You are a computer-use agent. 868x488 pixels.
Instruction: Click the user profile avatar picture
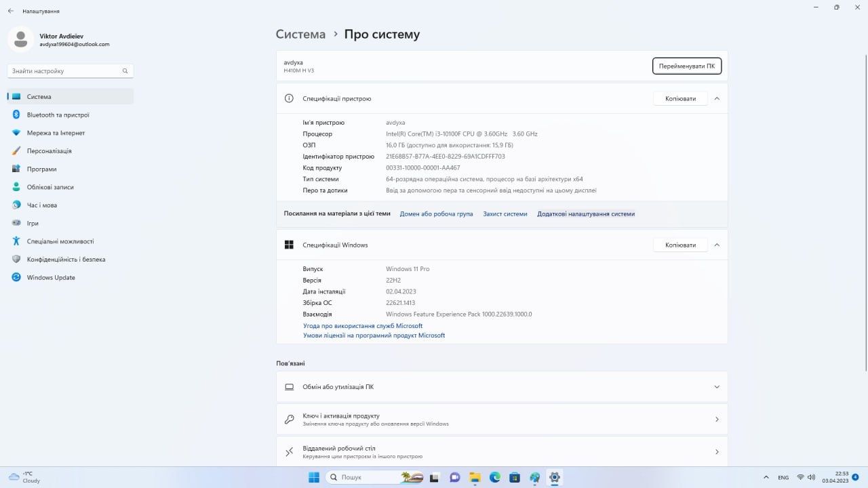point(20,39)
